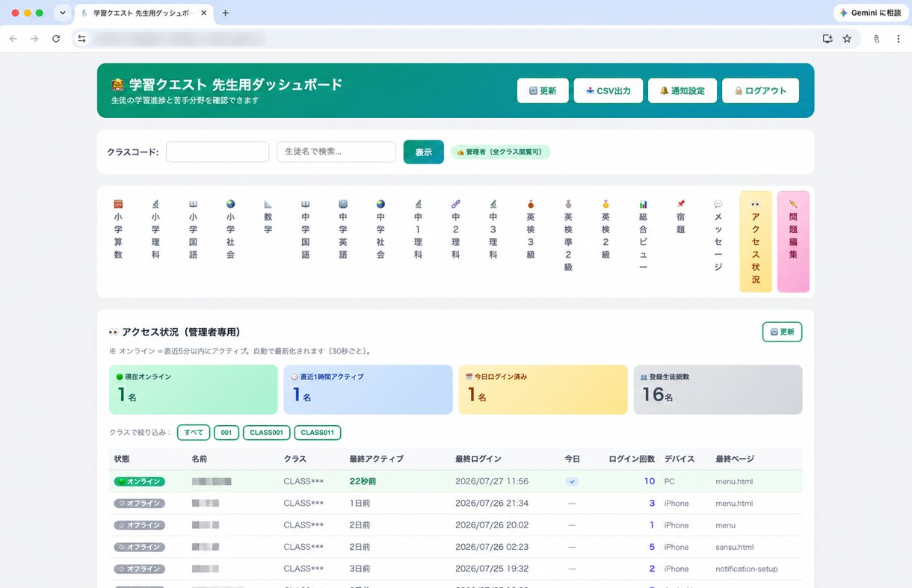Click the 最終アクティブ column header

click(x=376, y=459)
